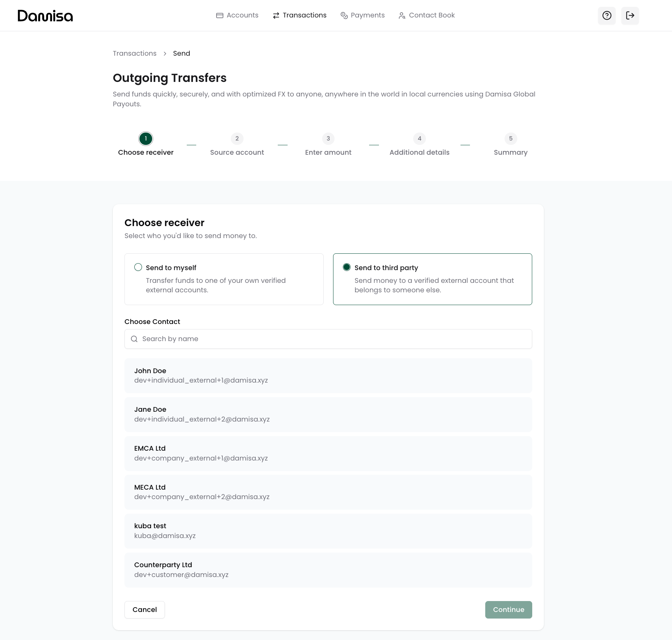Choose EMCA Ltd from the contact list
The height and width of the screenshot is (640, 672).
(x=328, y=453)
